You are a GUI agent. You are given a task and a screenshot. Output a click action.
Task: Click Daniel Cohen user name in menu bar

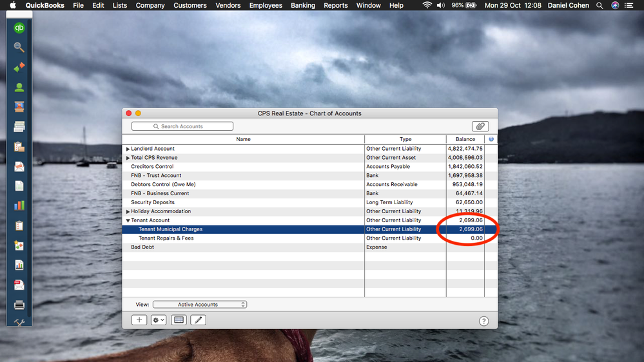[x=569, y=5]
